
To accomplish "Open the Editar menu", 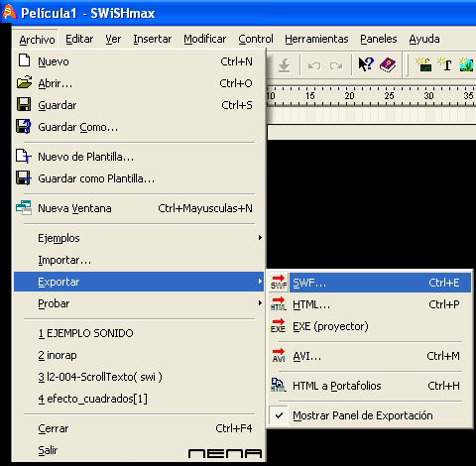I will [x=79, y=39].
